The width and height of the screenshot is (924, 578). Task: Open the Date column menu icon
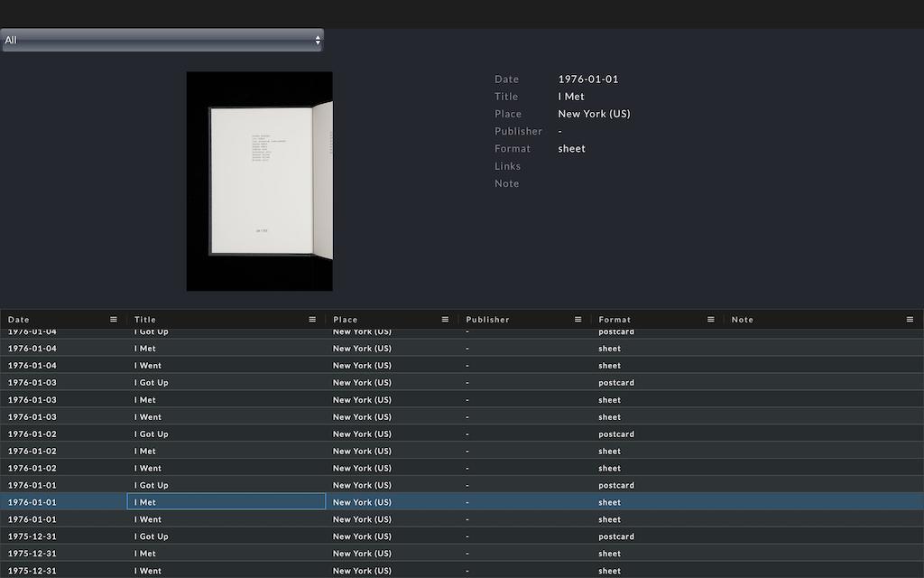coord(114,319)
